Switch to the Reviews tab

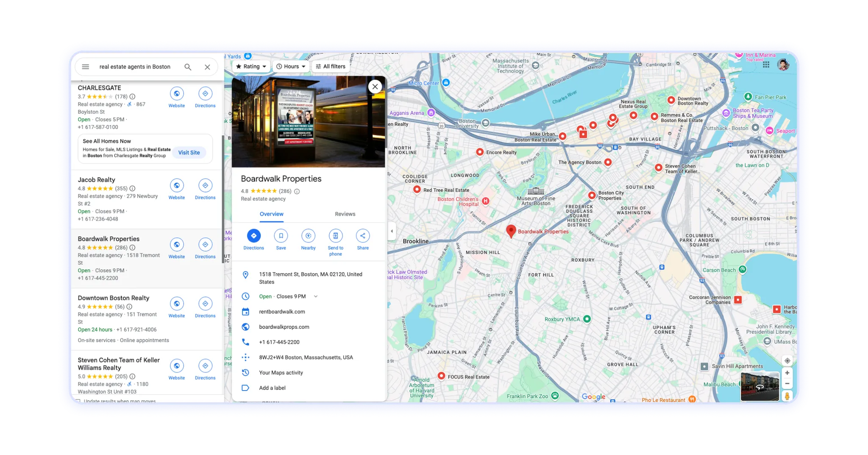point(345,214)
